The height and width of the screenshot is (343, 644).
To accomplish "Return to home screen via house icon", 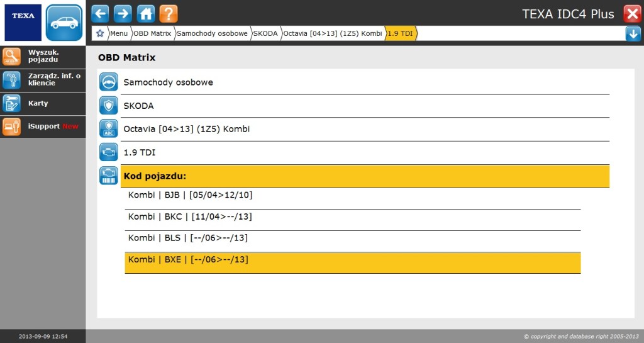I will point(146,14).
